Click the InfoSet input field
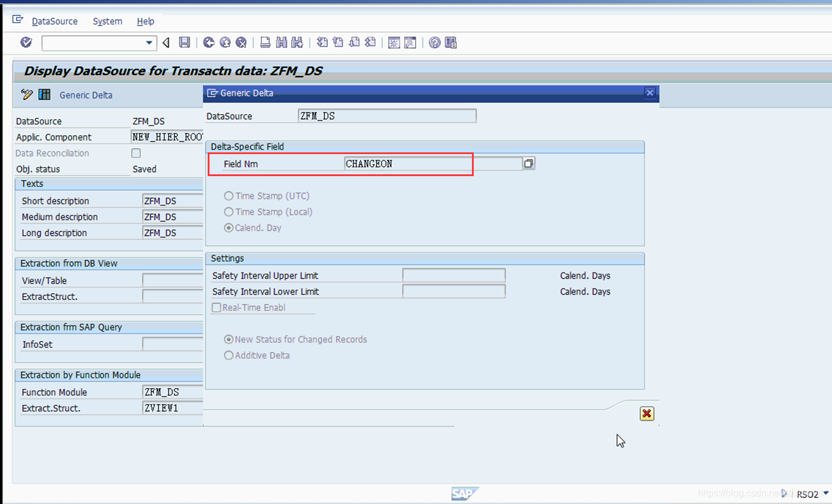Image resolution: width=832 pixels, height=504 pixels. [173, 344]
